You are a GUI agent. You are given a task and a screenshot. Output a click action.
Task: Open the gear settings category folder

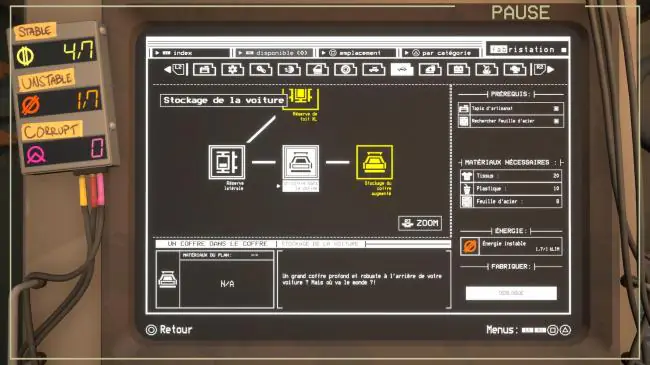point(233,69)
